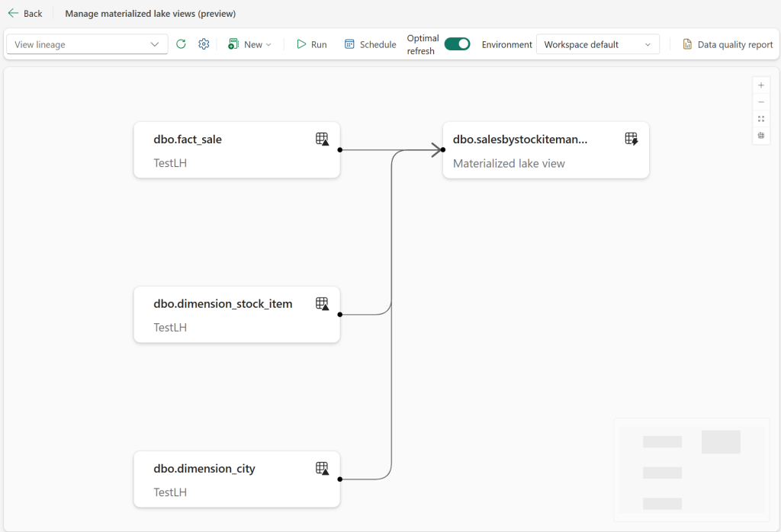781x532 pixels.
Task: Open the settings gear in the toolbar
Action: pyautogui.click(x=204, y=44)
